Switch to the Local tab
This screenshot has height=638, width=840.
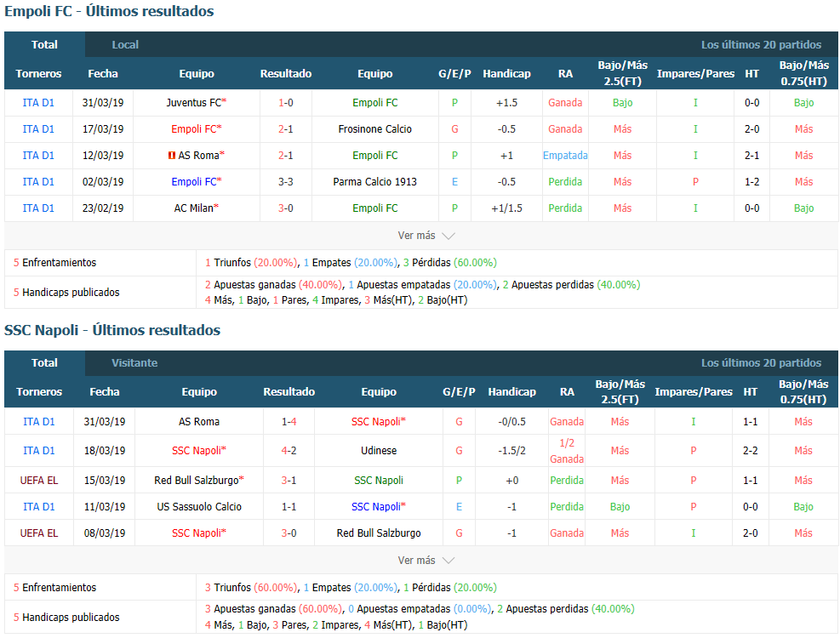pyautogui.click(x=125, y=44)
